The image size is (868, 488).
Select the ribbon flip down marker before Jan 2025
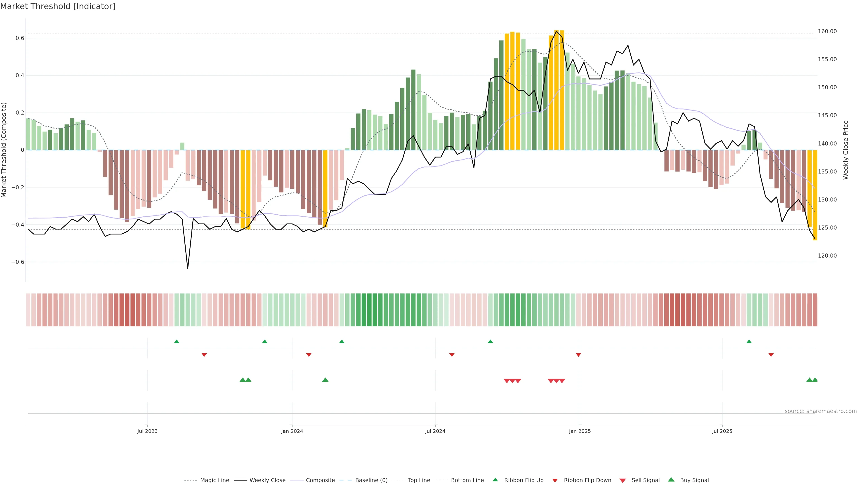pos(579,355)
